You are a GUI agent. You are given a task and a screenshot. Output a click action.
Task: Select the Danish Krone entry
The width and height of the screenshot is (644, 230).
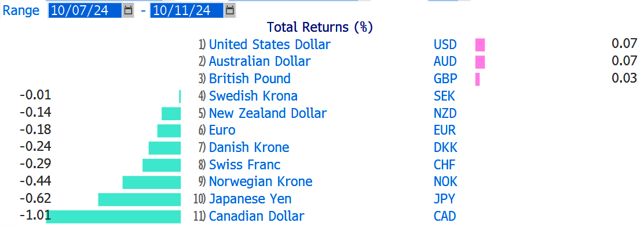tap(249, 147)
